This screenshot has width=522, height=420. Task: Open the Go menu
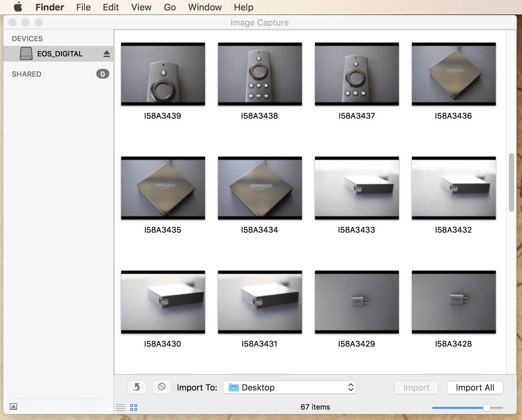coord(170,7)
